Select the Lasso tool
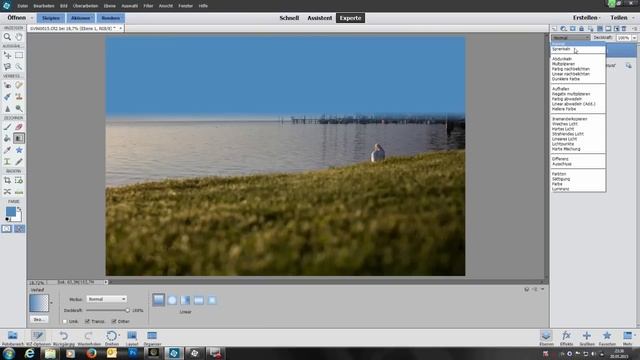 click(7, 67)
